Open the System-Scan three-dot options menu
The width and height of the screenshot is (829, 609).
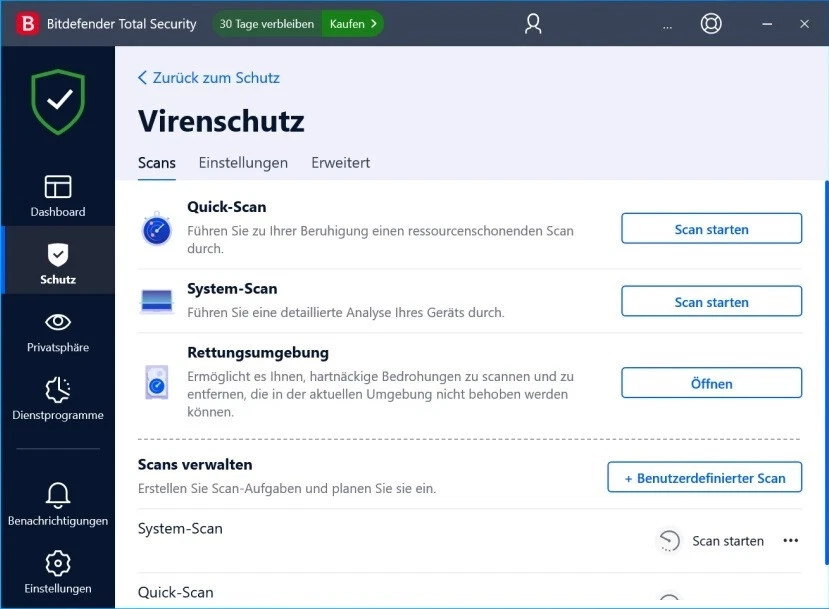pyautogui.click(x=790, y=540)
